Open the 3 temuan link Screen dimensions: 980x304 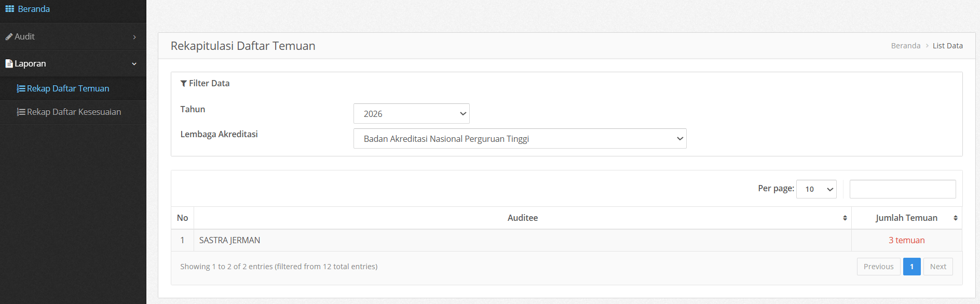coord(907,240)
